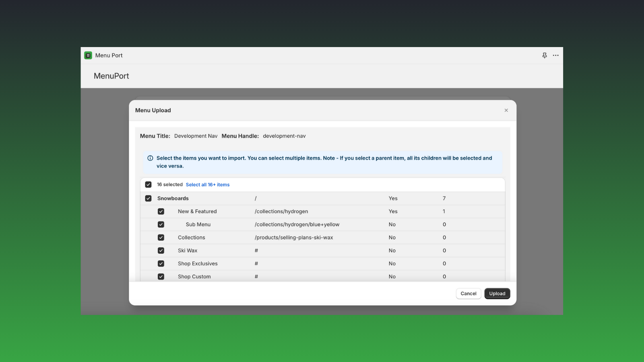The height and width of the screenshot is (362, 644).
Task: Click the / URL cell in the Snowboards row
Action: [x=256, y=198]
